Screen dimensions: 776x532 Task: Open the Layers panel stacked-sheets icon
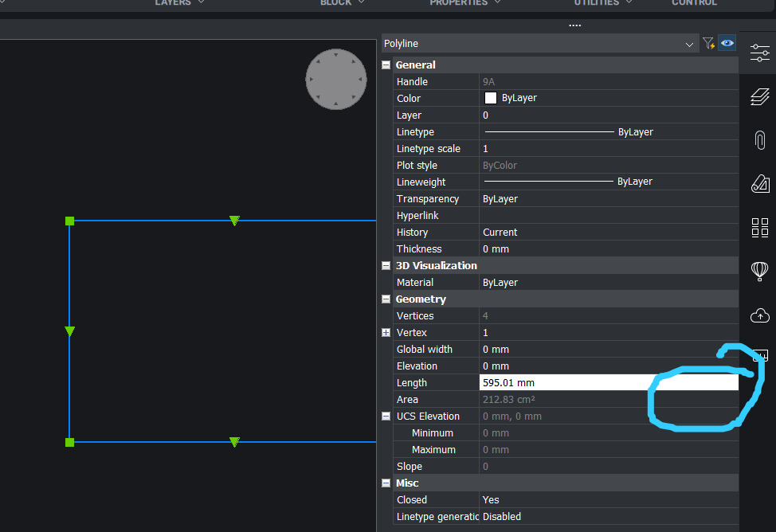[x=759, y=97]
